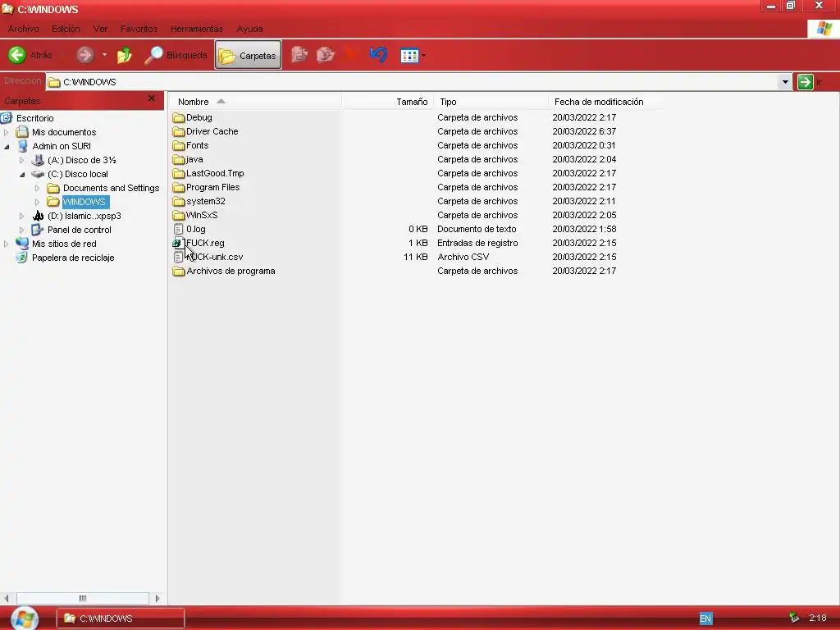Click the red Delete icon
This screenshot has width=840, height=630.
351,55
